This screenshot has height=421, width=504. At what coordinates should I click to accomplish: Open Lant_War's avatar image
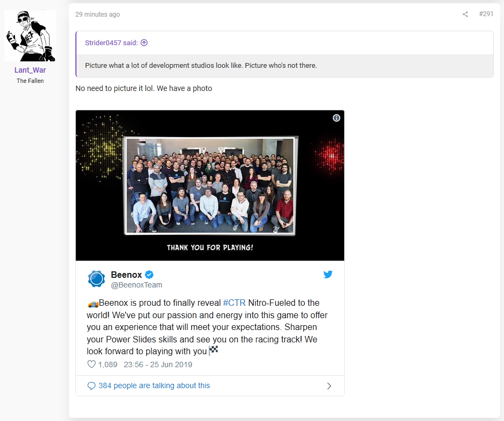point(30,36)
